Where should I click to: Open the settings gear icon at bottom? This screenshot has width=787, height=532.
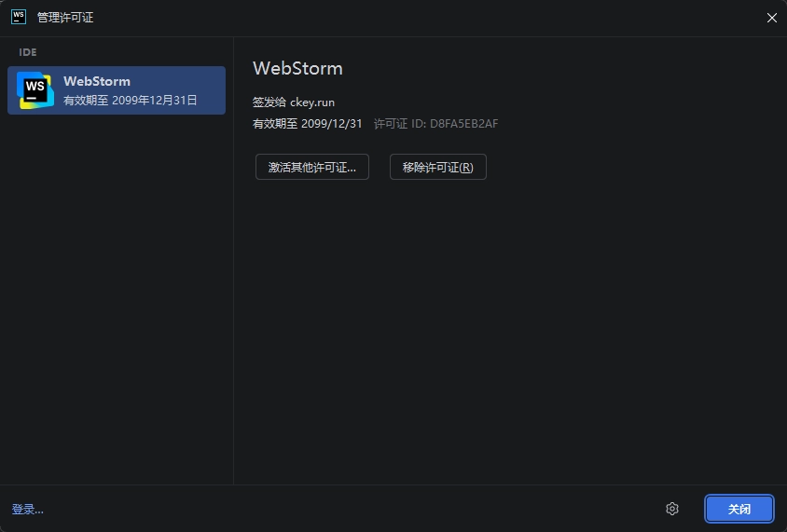[x=672, y=509]
